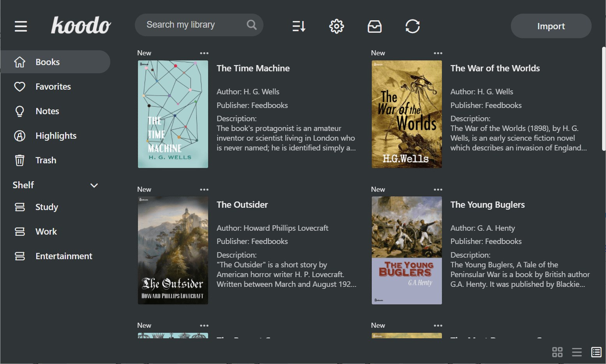This screenshot has width=606, height=364.
Task: Open The Outsider book cover thumbnail
Action: click(x=173, y=250)
